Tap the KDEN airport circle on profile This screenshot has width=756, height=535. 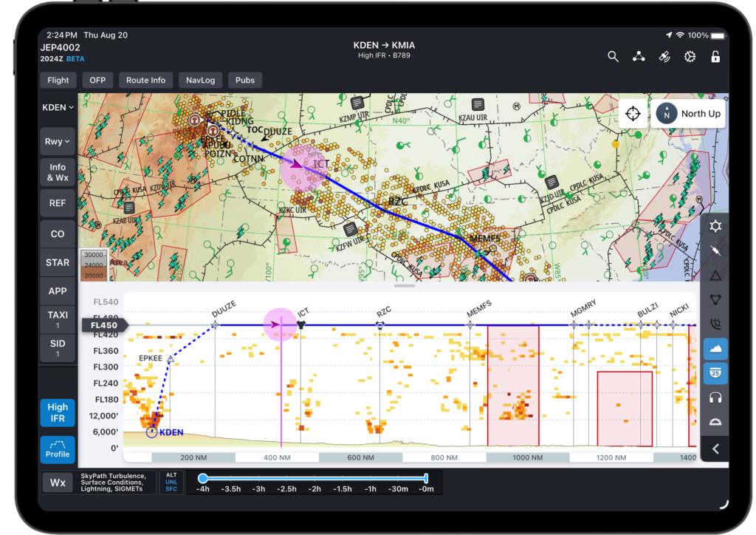click(x=152, y=432)
